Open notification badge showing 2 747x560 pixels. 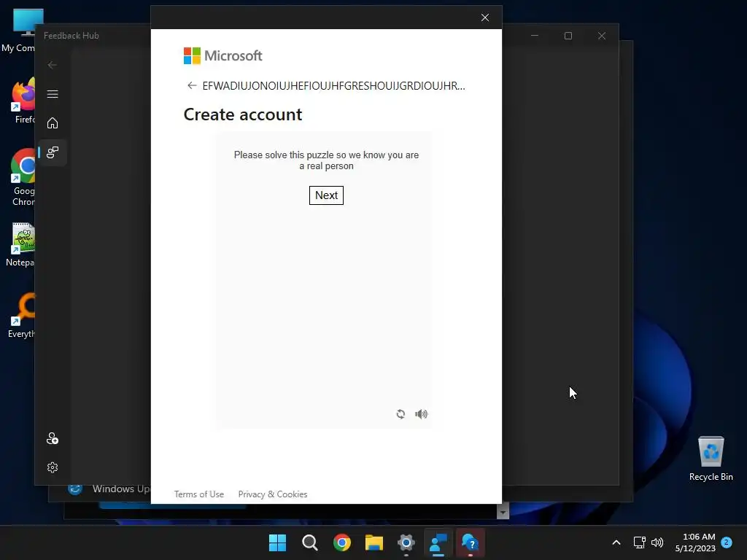[727, 542]
